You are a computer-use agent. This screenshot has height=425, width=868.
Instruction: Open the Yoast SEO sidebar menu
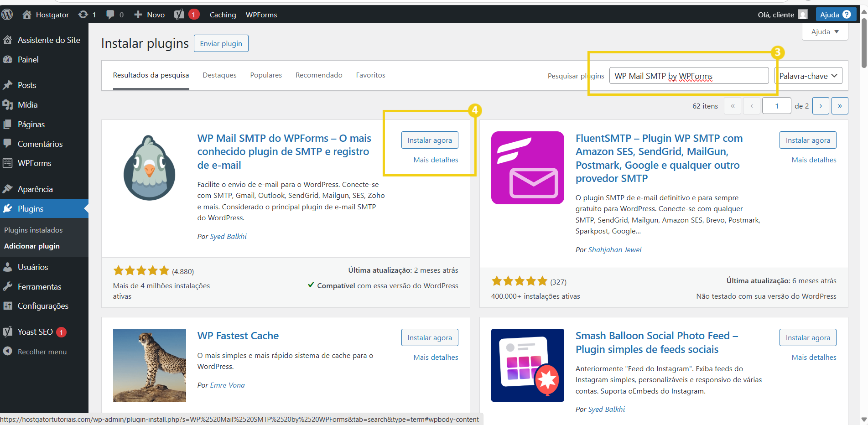pyautogui.click(x=44, y=332)
